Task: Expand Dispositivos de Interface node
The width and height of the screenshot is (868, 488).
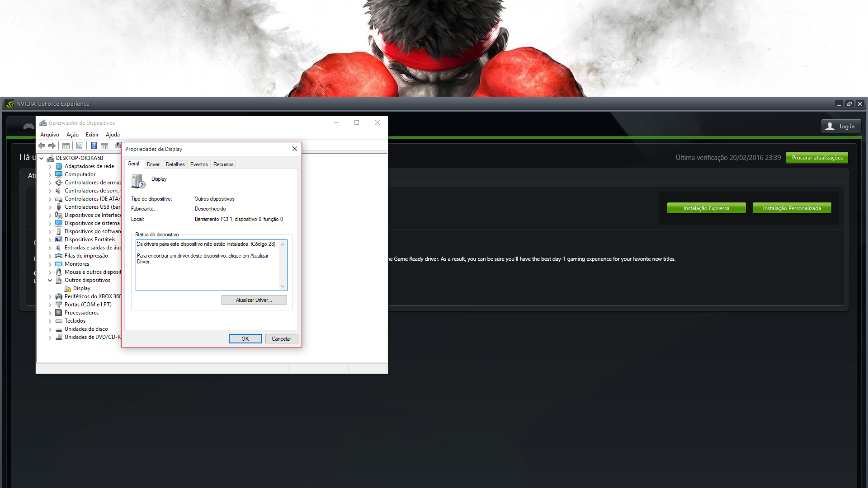Action: pyautogui.click(x=50, y=215)
